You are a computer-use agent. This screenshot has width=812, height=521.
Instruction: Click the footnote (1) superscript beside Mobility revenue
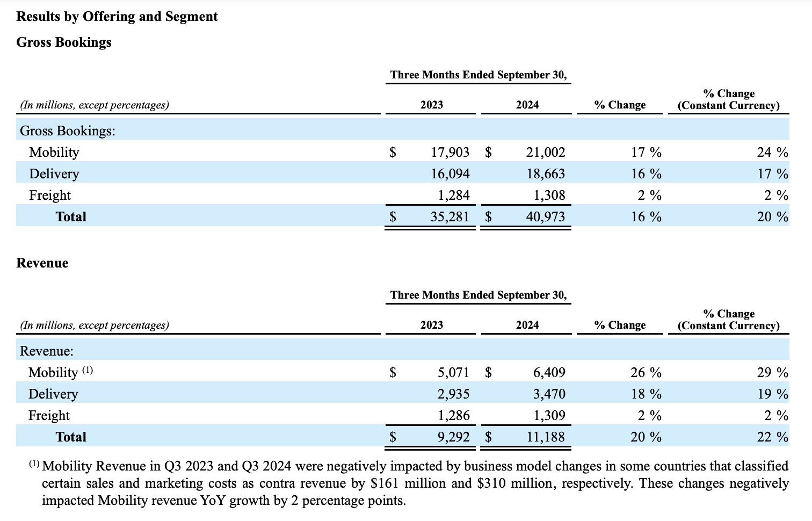click(88, 370)
